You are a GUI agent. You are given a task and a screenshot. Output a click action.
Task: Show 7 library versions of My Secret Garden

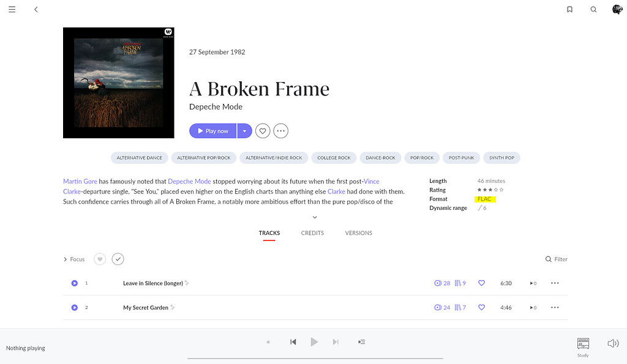460,308
